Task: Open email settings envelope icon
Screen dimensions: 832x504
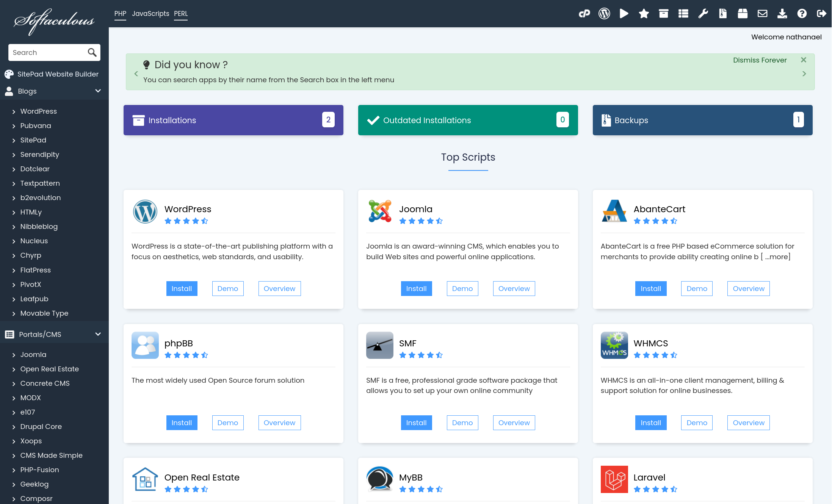Action: 762,14
